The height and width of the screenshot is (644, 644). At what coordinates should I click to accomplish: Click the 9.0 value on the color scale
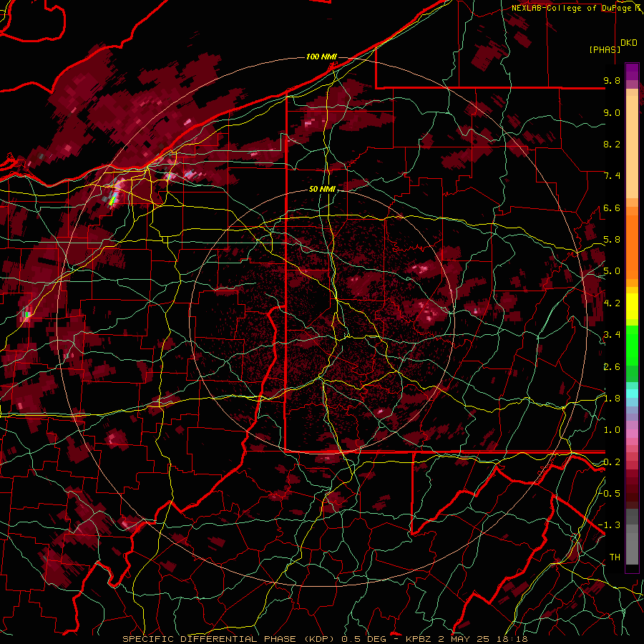[x=612, y=112]
